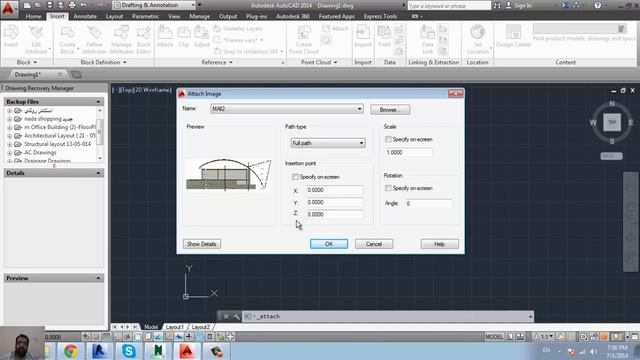The width and height of the screenshot is (640, 360).
Task: Toggle MODEL space button in status bar
Action: pos(494,337)
